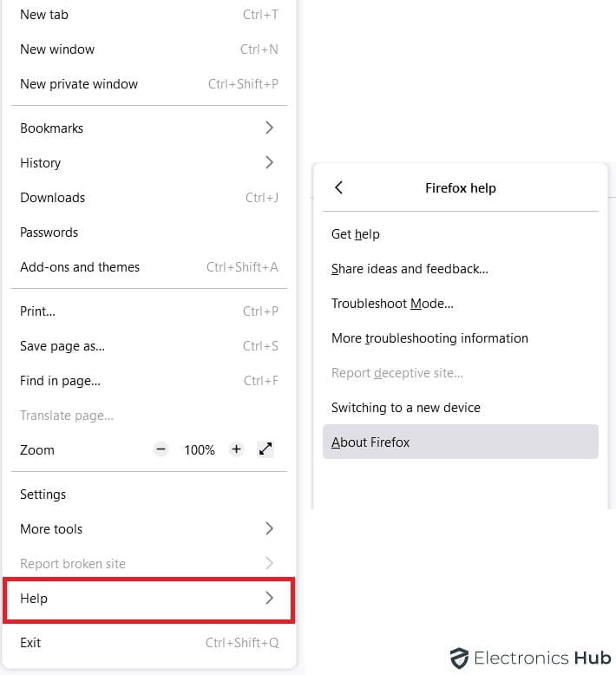Select About Firefox
Screen dimensions: 616x675
click(370, 442)
